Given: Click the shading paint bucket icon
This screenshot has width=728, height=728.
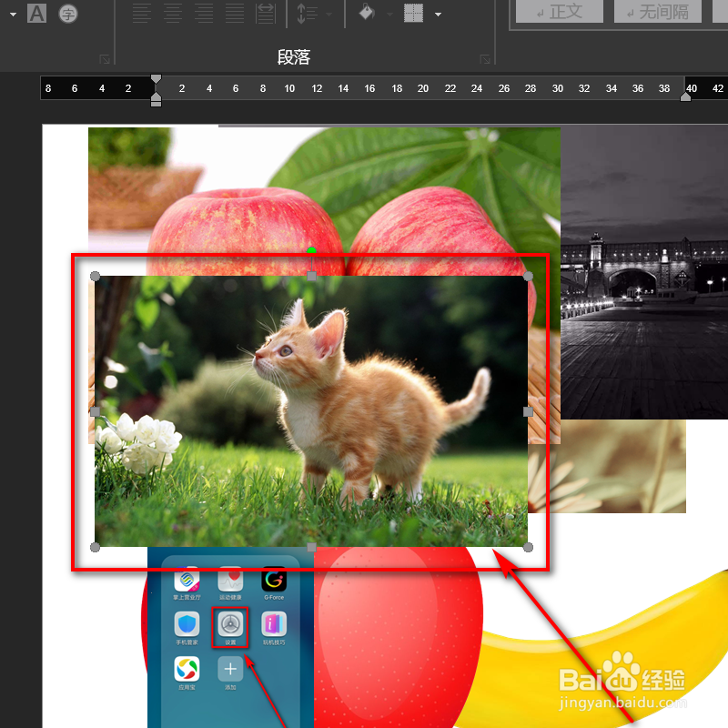Looking at the screenshot, I should click(x=367, y=13).
